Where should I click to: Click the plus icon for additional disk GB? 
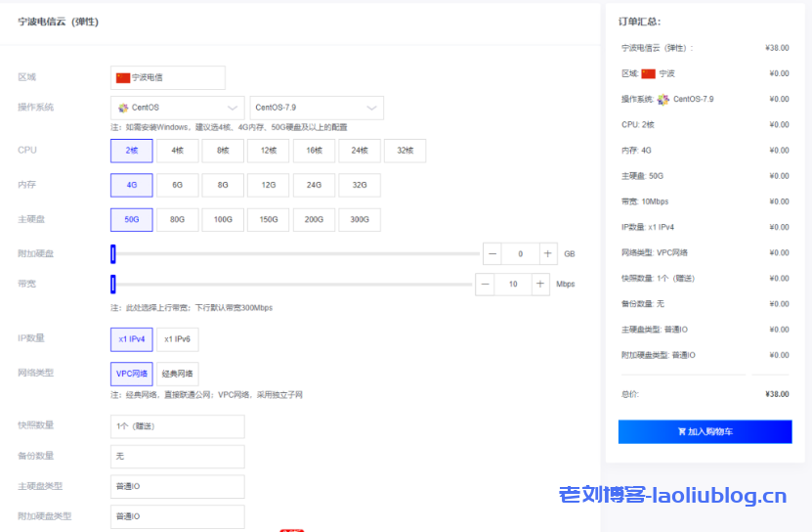click(x=548, y=253)
